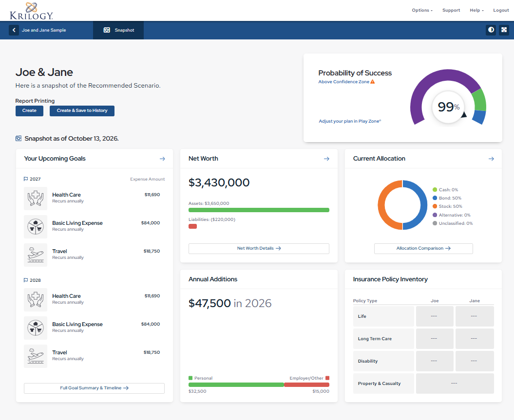514x420 pixels.
Task: Open Full Goal Summary & Timeline button
Action: [x=94, y=388]
